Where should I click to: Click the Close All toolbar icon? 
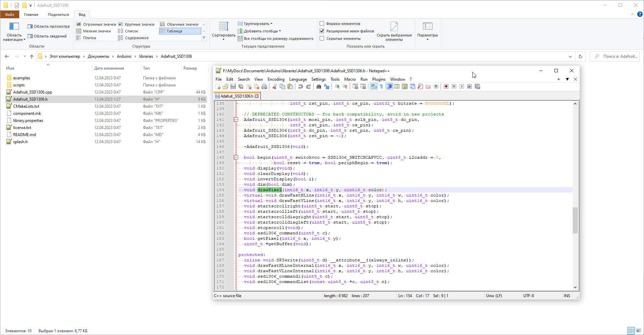click(x=256, y=87)
